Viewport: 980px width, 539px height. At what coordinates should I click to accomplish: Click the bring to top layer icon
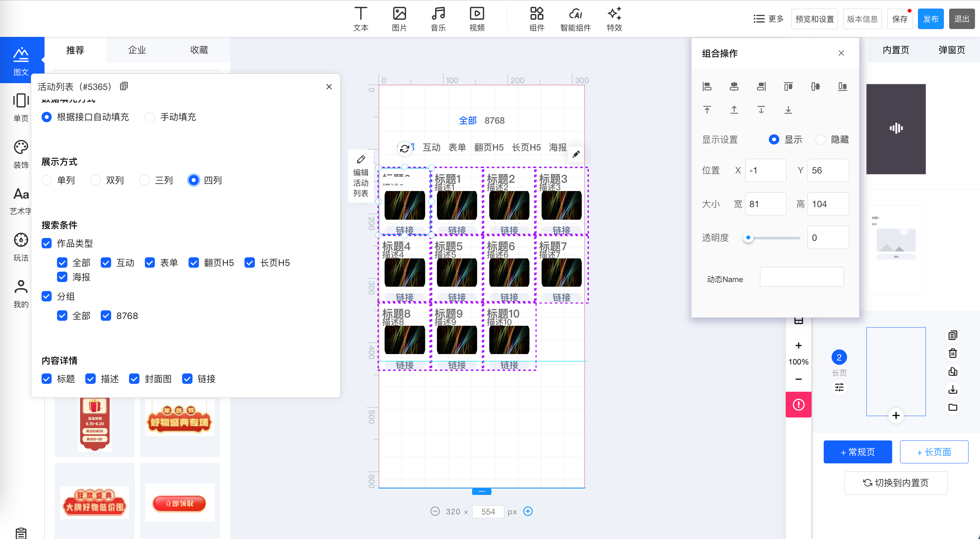pos(707,110)
